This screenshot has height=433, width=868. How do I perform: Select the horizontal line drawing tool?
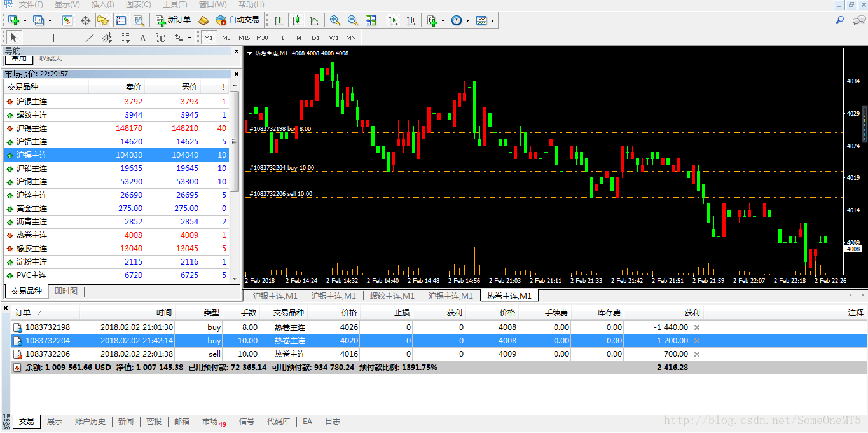pos(72,38)
